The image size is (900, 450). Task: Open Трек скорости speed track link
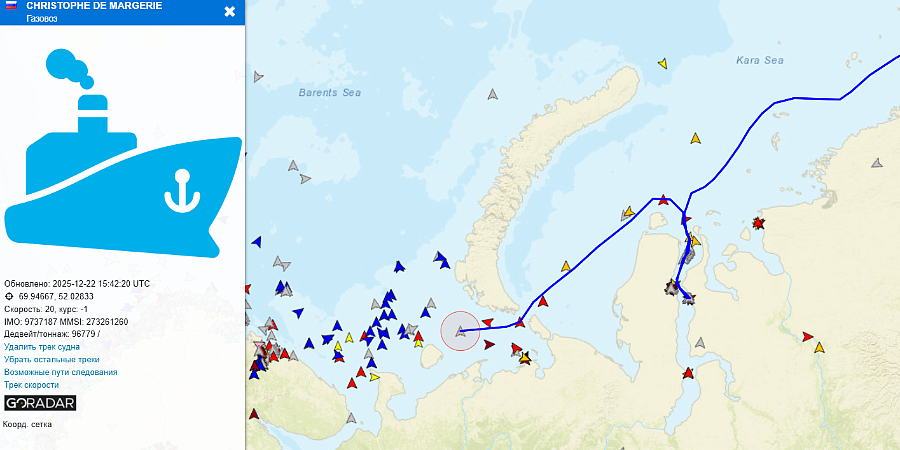(32, 385)
